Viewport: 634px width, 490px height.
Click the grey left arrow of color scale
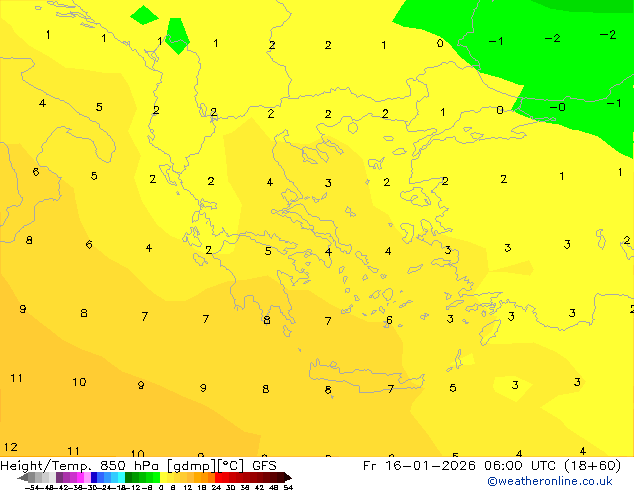coord(23,477)
